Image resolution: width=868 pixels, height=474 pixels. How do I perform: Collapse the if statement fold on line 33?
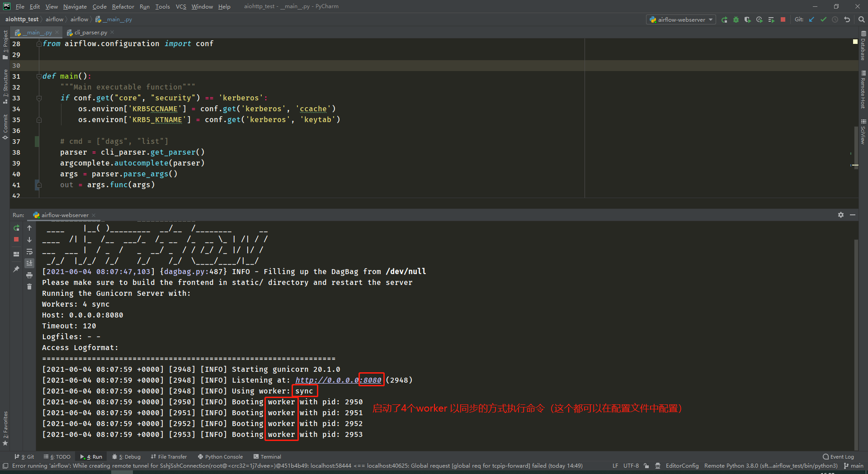pos(39,98)
